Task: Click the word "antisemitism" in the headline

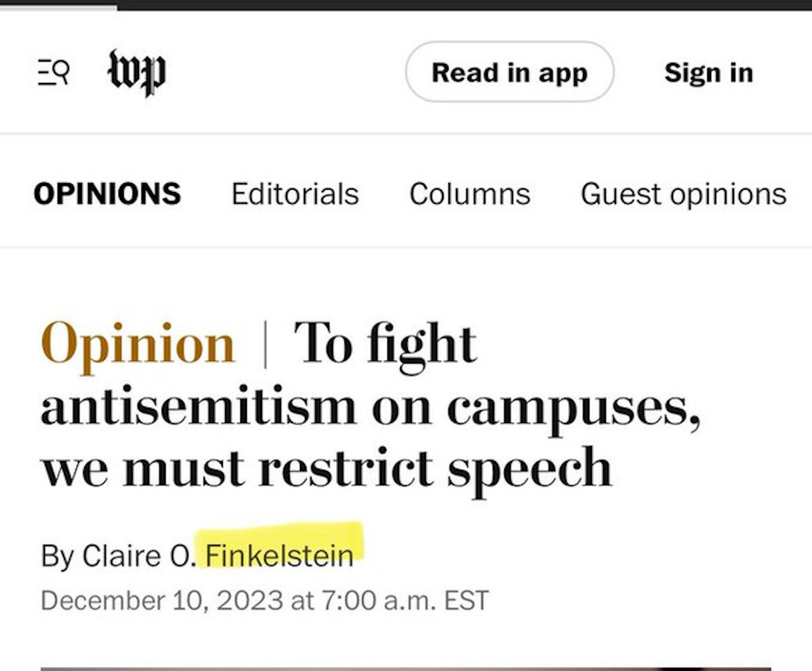Action: pos(198,406)
